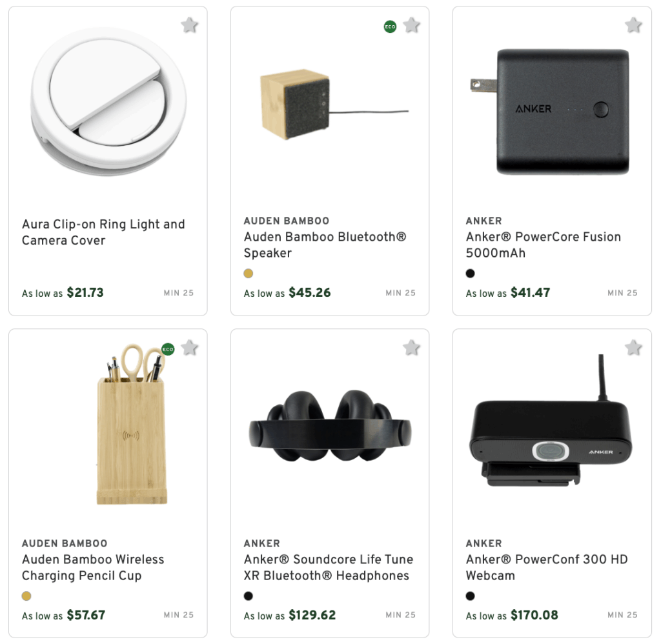Select the gold swatch on the pencil cup

[26, 596]
